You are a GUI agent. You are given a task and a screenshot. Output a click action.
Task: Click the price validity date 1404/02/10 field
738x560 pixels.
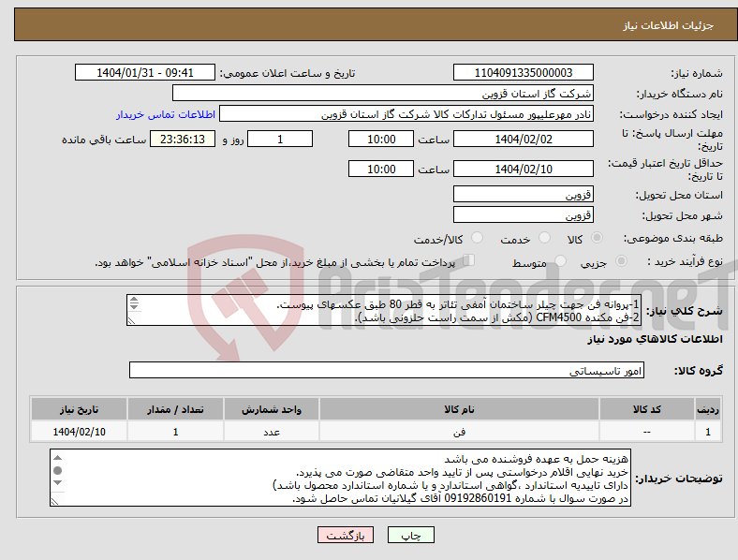pyautogui.click(x=523, y=169)
